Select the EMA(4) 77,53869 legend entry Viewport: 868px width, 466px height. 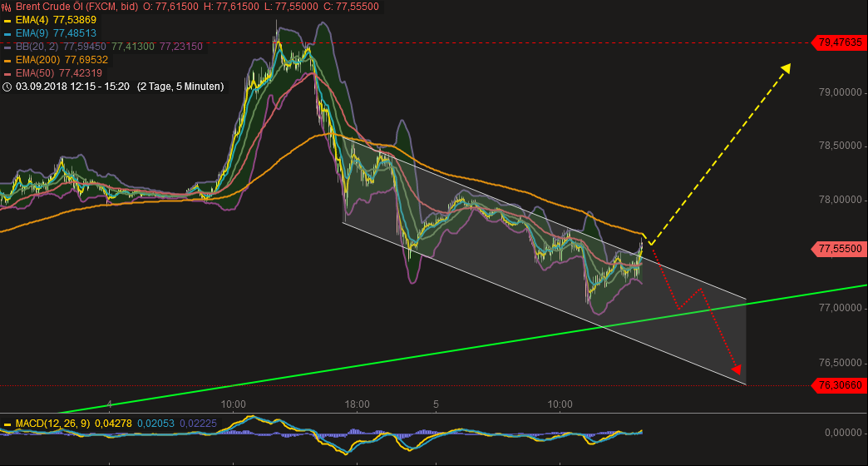56,20
